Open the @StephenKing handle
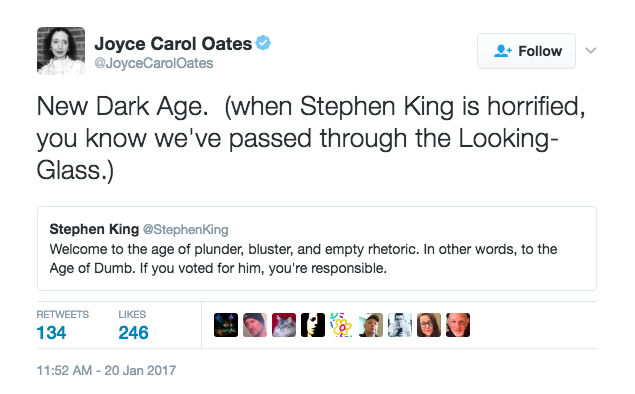This screenshot has height=394, width=635. click(185, 230)
